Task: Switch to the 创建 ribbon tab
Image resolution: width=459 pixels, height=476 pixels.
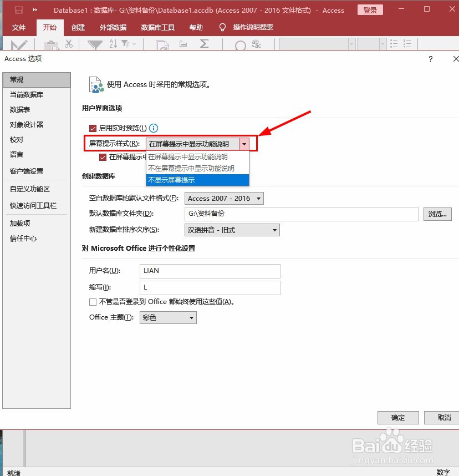Action: tap(78, 28)
